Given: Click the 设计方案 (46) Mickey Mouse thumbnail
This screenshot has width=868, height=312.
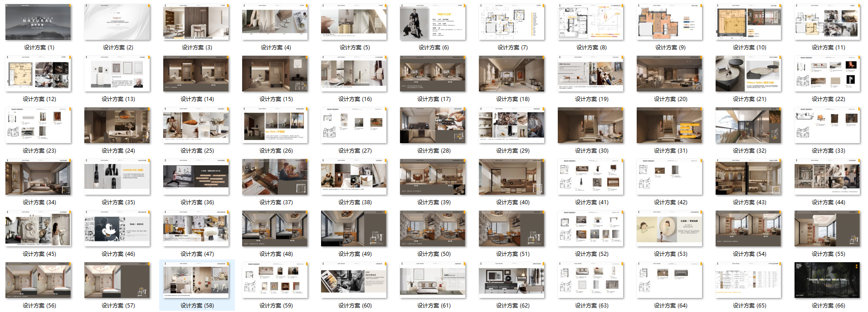Looking at the screenshot, I should click(x=117, y=229).
